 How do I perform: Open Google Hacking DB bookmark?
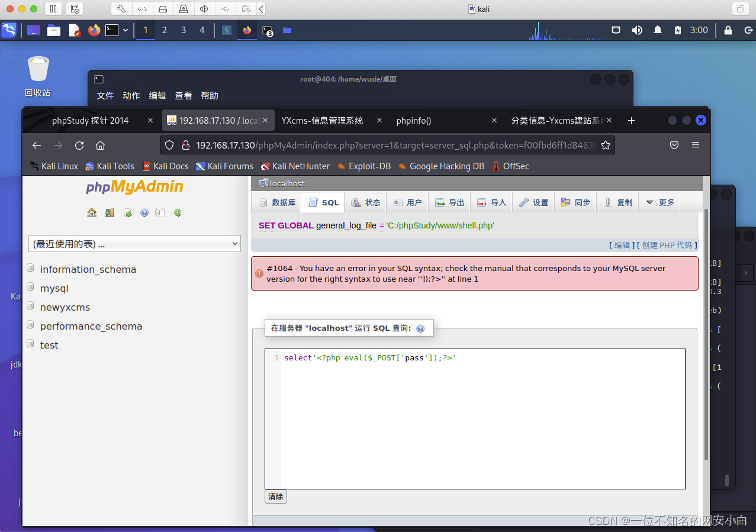[441, 166]
